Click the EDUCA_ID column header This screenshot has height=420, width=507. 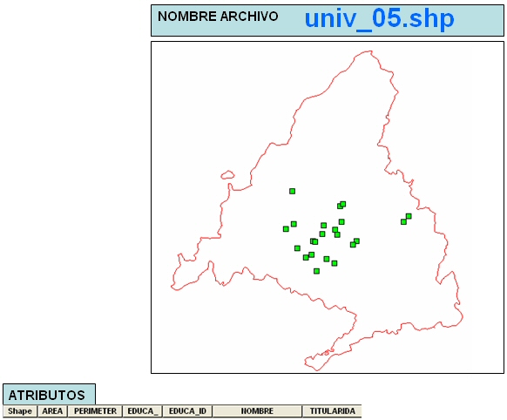[x=187, y=411]
